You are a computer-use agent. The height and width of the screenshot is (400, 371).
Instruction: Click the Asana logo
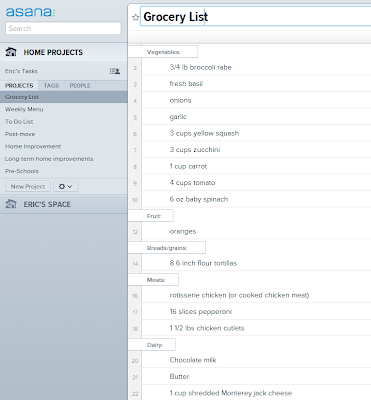coord(30,12)
